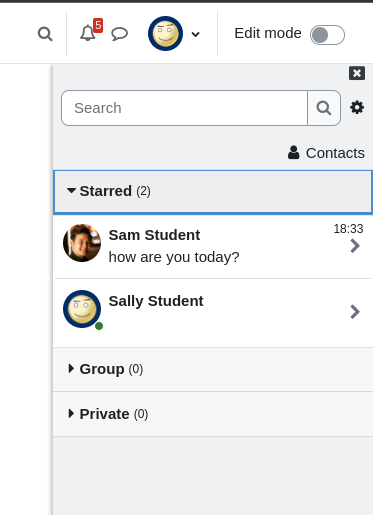Collapse the Starred conversations section
Viewport: 373px width, 515px height.
(x=213, y=192)
